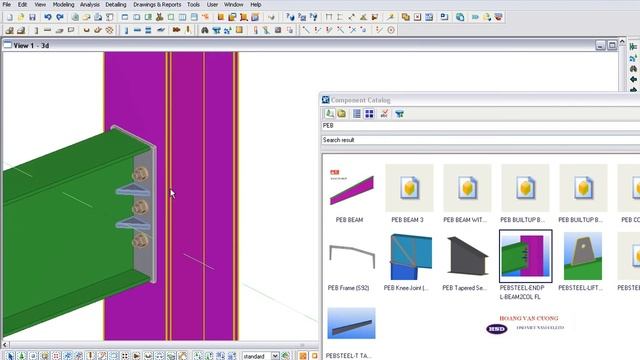This screenshot has height=360, width=640.
Task: Click the PEB search text field
Action: coord(480,126)
